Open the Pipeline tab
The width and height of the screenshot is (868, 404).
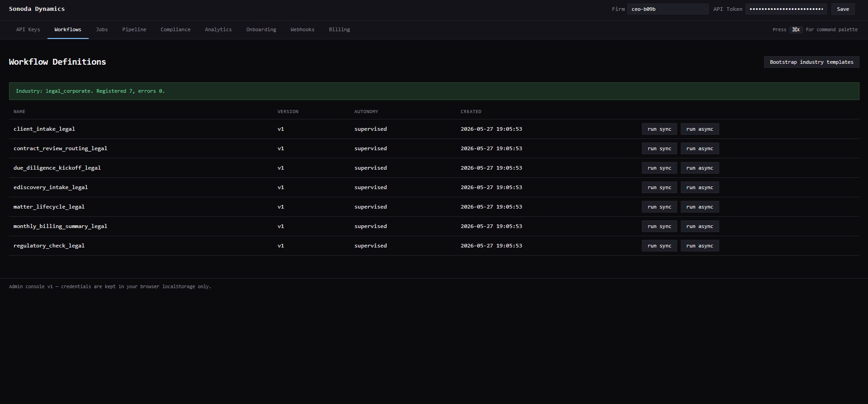pyautogui.click(x=134, y=29)
